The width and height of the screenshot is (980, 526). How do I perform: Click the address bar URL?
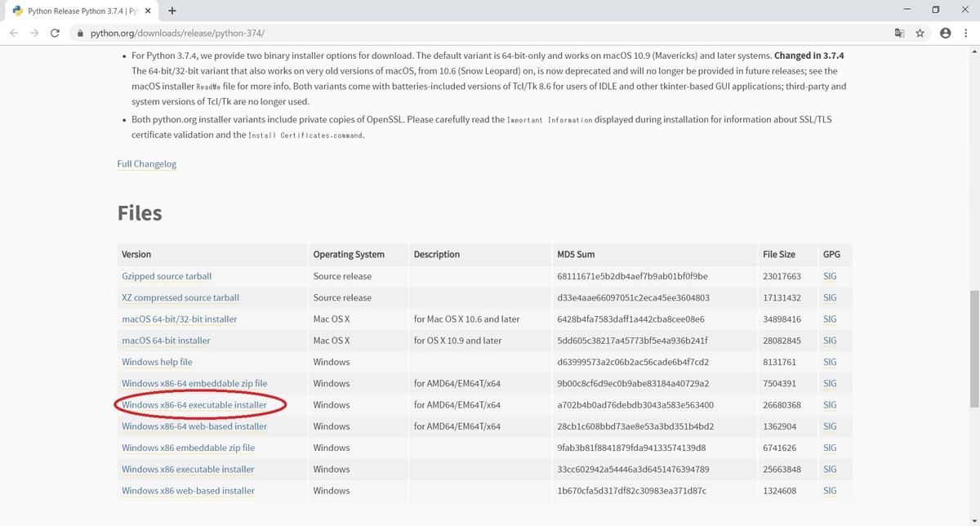(x=177, y=33)
